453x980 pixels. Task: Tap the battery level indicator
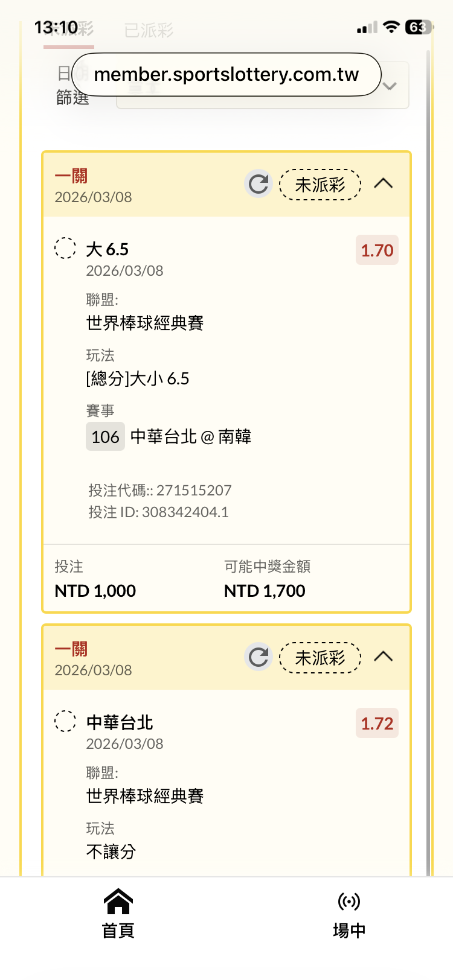pos(418,27)
